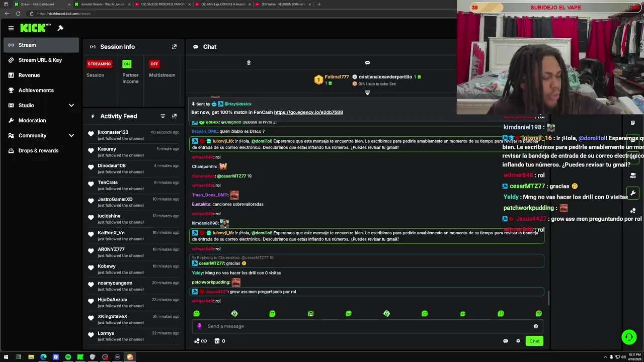The height and width of the screenshot is (362, 644).
Task: Pop out the Session Info panel
Action: pos(174,47)
